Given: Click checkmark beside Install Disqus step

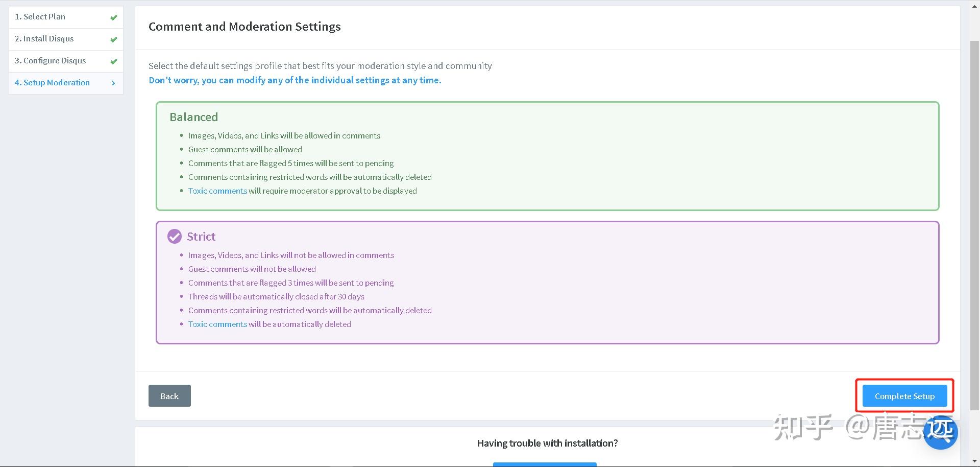Looking at the screenshot, I should [x=114, y=39].
